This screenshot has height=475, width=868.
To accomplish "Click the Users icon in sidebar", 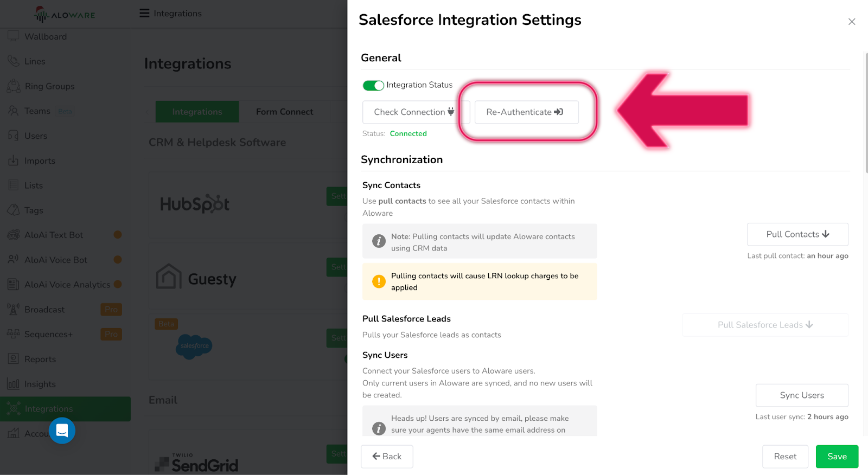I will tap(14, 136).
